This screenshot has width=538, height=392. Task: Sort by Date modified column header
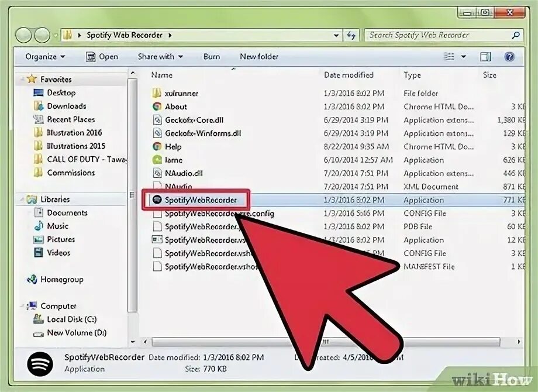tap(349, 75)
